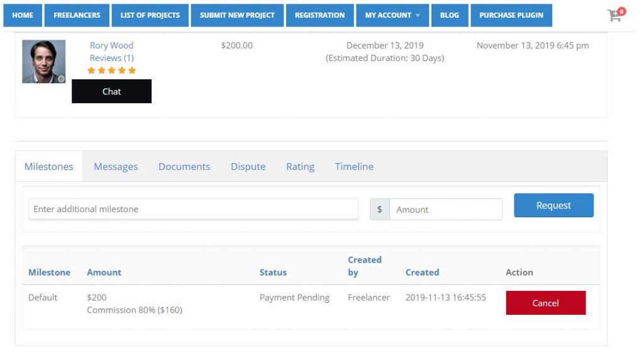This screenshot has width=644, height=357.
Task: Visit the Blog menu item
Action: pyautogui.click(x=449, y=15)
